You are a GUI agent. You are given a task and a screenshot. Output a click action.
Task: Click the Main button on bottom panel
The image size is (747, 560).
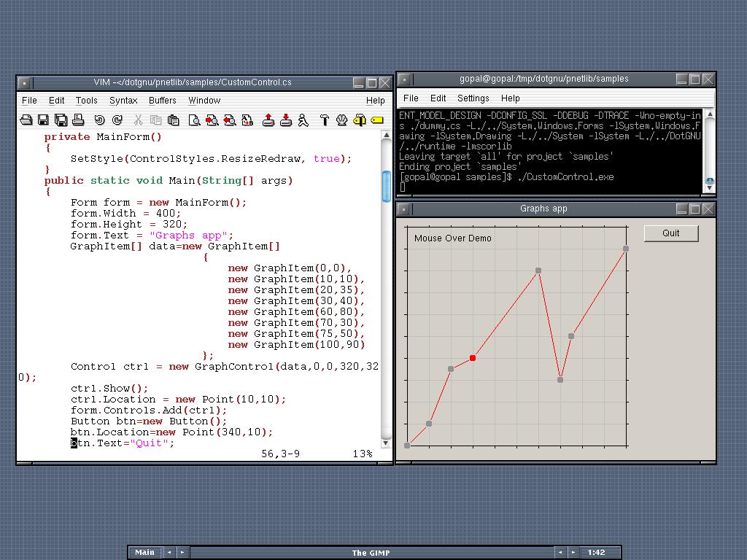[x=145, y=553]
